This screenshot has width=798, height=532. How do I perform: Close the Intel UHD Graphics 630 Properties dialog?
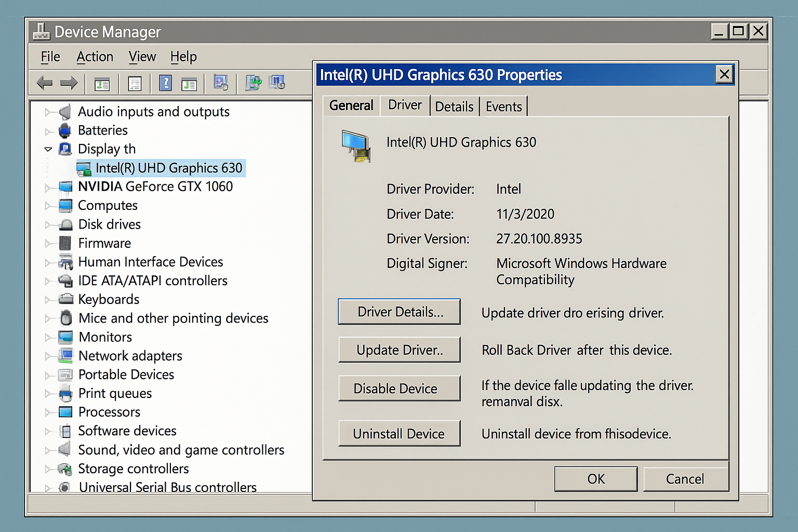pos(724,75)
